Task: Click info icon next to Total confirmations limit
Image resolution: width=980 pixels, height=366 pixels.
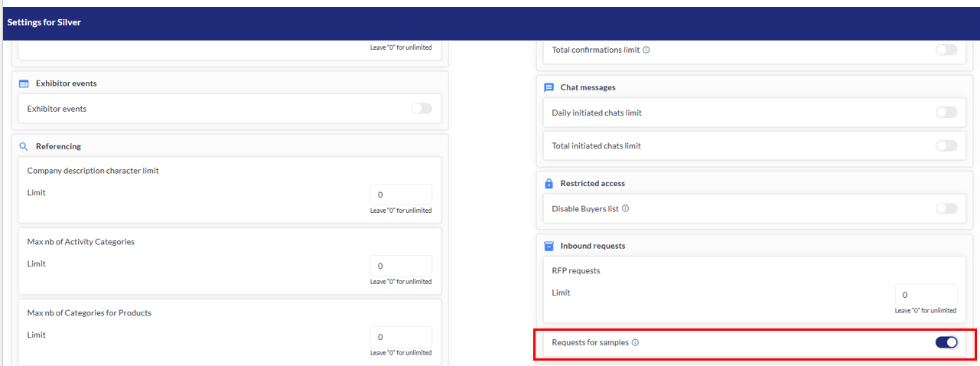Action: (646, 50)
